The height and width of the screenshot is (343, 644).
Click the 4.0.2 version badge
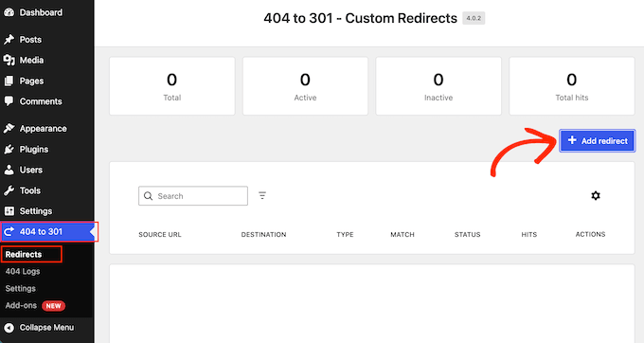[474, 18]
